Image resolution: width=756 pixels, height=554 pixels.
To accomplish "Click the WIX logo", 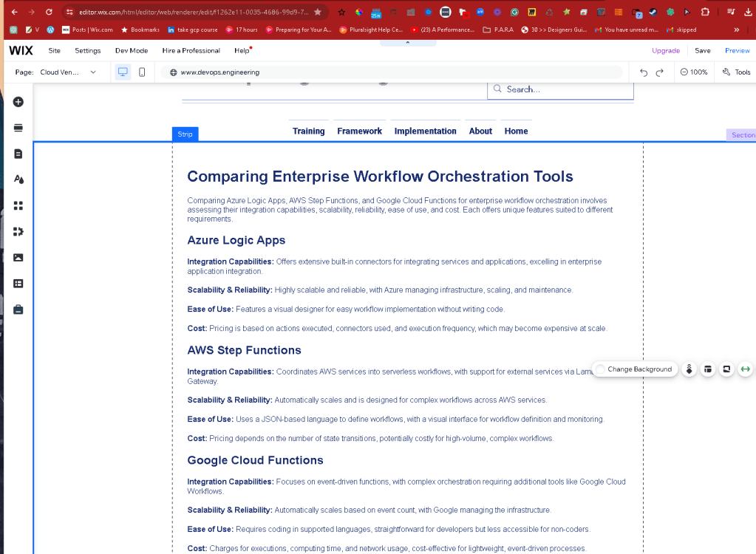I will point(21,50).
